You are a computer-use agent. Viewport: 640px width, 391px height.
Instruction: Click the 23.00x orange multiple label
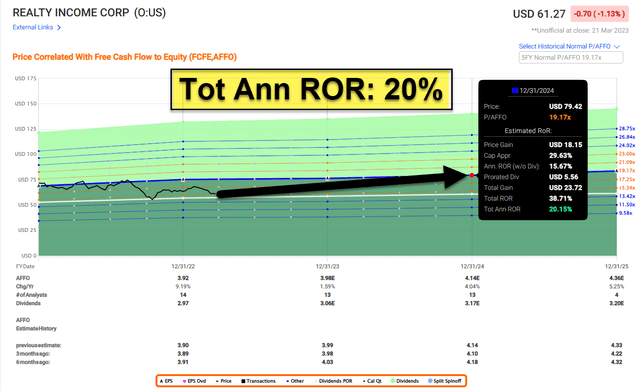627,153
